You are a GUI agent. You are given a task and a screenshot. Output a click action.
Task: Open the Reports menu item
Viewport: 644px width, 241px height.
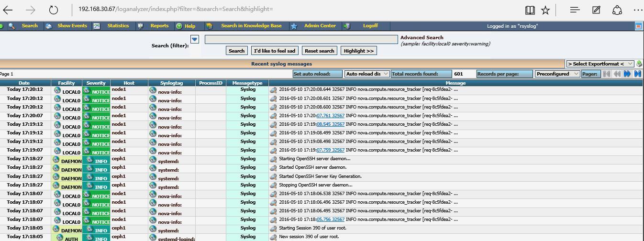[159, 26]
